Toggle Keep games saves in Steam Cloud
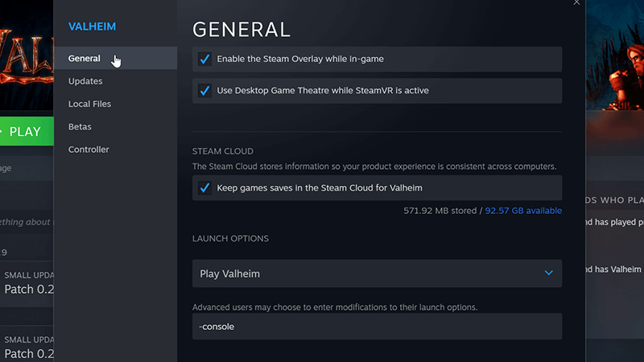The height and width of the screenshot is (362, 644). [x=204, y=188]
